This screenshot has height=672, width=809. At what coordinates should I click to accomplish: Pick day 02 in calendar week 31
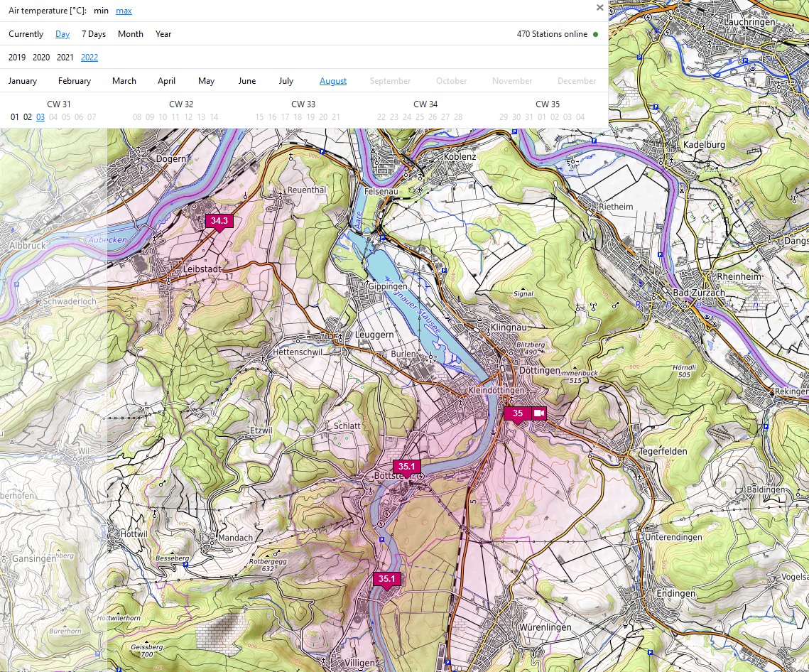tap(28, 117)
